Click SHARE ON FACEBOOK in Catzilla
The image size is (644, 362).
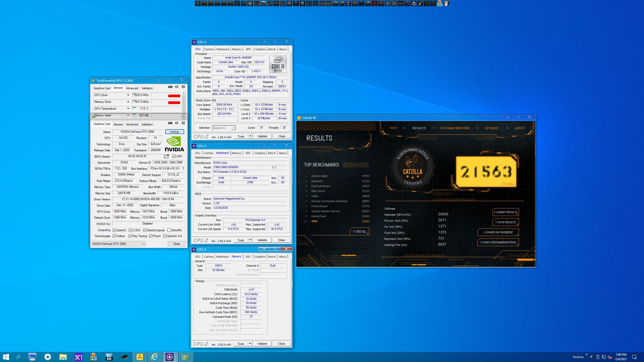498,232
